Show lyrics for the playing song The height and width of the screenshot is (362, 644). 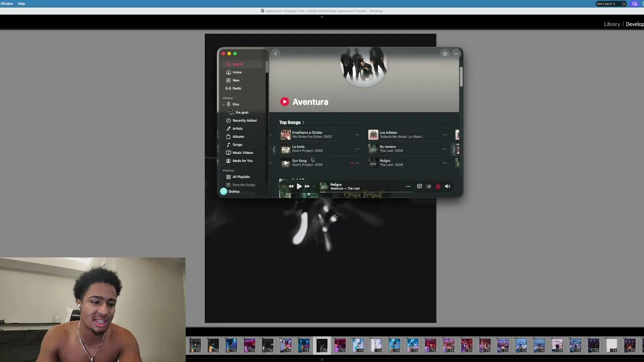coord(420,187)
